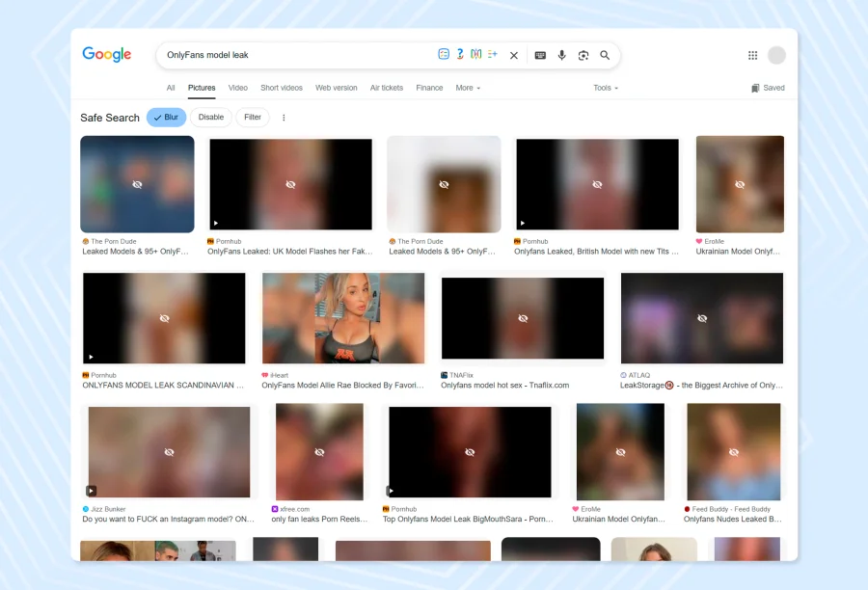Enable the Filter Safe Search option
868x590 pixels.
[x=253, y=118]
